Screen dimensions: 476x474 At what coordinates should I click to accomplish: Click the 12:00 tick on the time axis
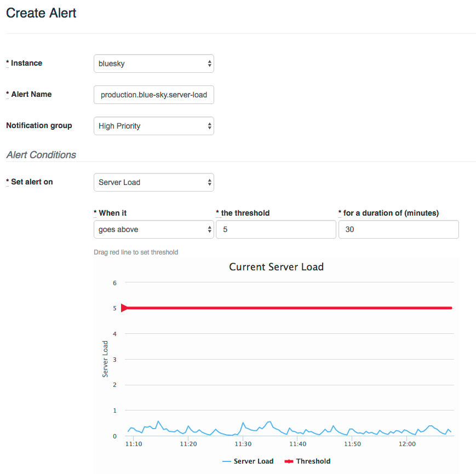408,444
